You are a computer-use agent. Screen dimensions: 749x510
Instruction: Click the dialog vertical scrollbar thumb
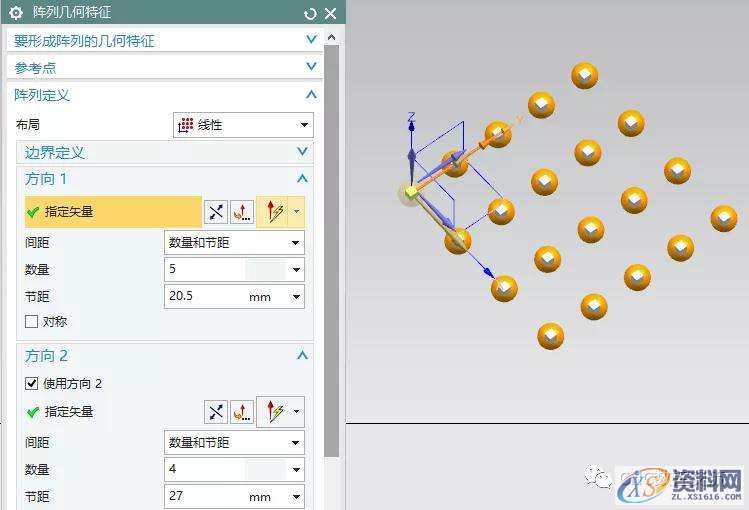tap(332, 251)
